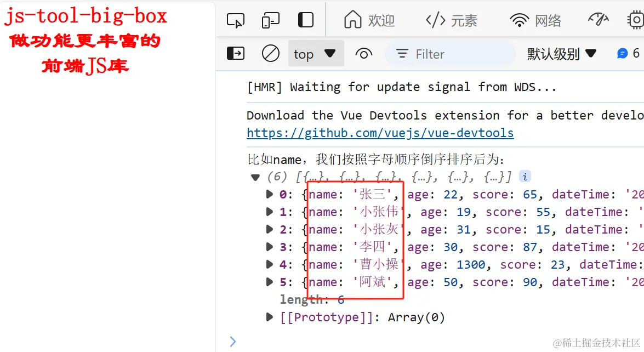Click the age value 22 in row 0
Image resolution: width=644 pixels, height=352 pixels.
(451, 194)
